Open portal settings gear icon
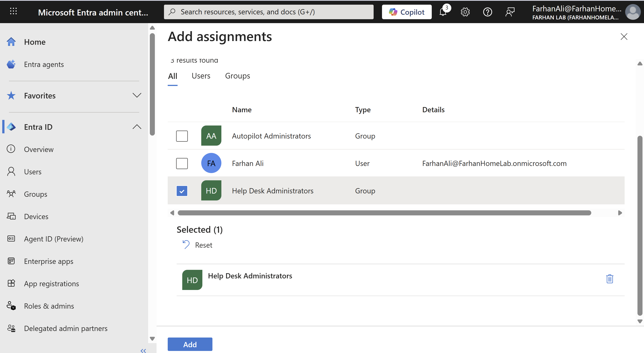This screenshot has width=644, height=353. click(x=465, y=12)
